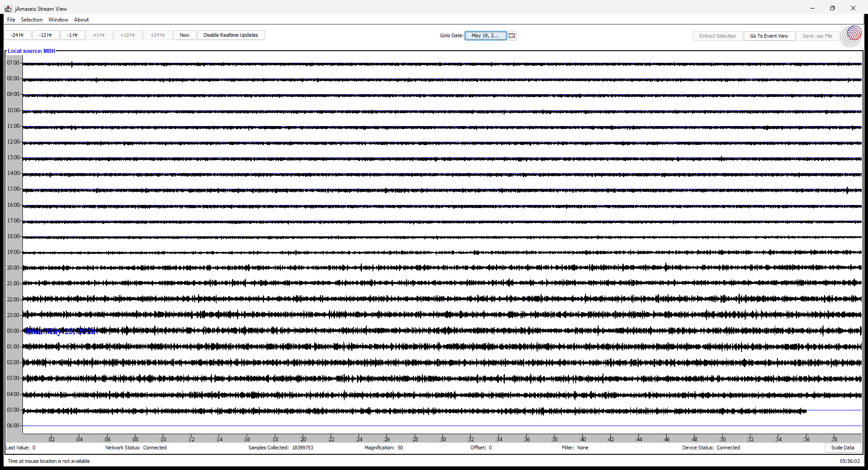Click the Magnification: 50 status
The width and height of the screenshot is (868, 470).
[383, 448]
